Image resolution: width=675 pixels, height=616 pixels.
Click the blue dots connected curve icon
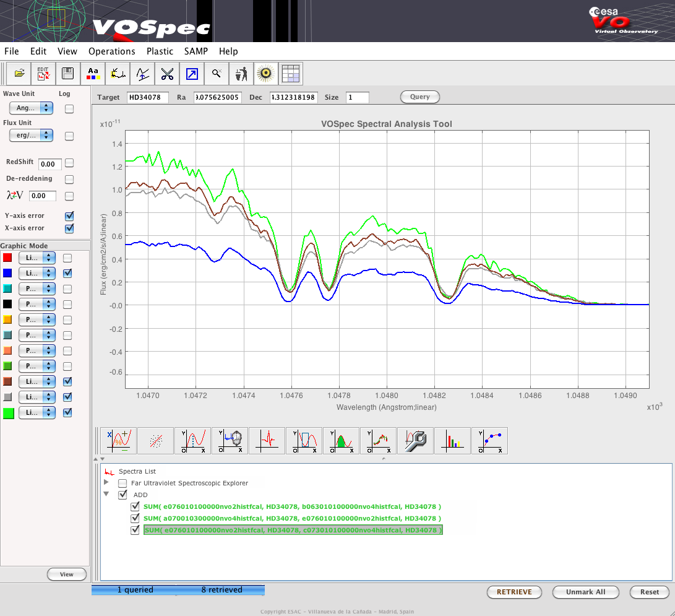click(489, 441)
